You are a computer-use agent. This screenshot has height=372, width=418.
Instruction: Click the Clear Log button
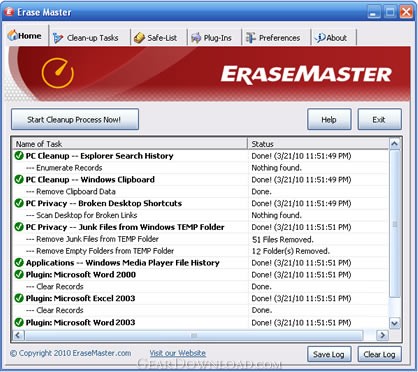tap(379, 354)
